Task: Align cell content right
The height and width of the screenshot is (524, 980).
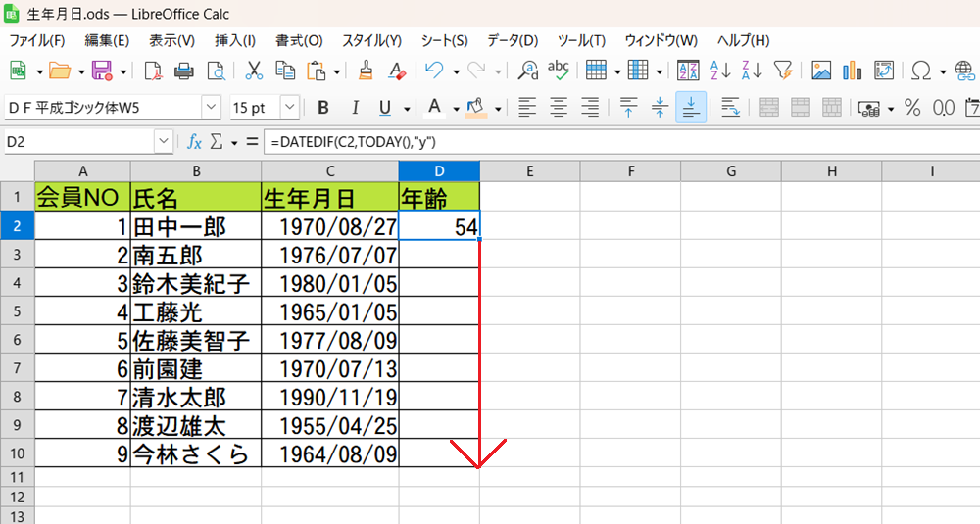Action: click(x=589, y=108)
